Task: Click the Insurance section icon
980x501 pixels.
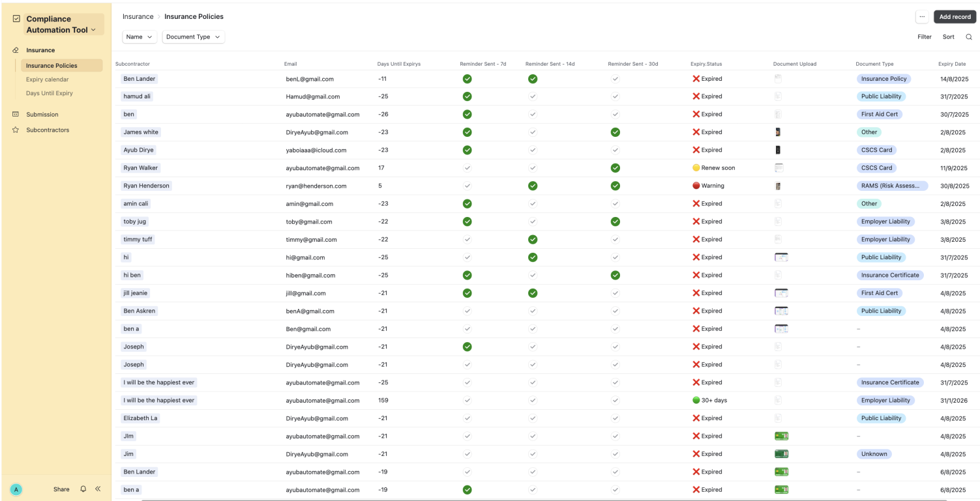Action: (x=16, y=50)
